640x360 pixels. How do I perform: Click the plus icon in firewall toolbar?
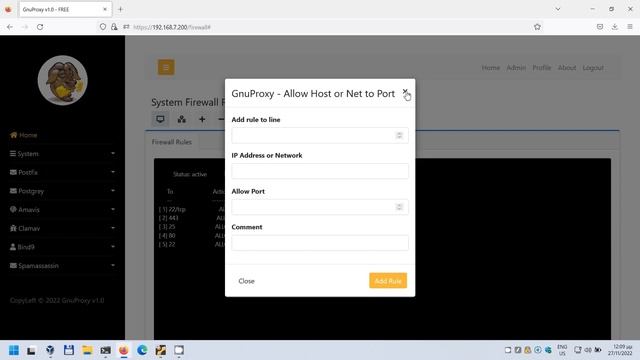coord(202,119)
